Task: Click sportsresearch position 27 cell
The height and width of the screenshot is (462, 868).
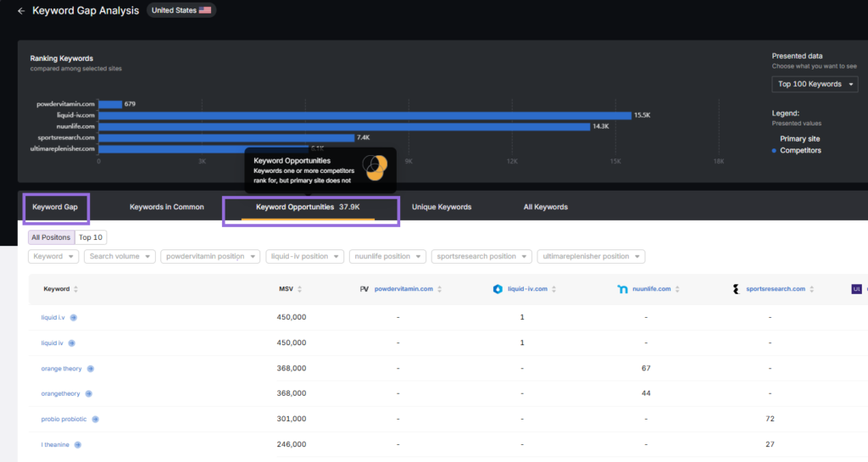Action: coord(770,444)
